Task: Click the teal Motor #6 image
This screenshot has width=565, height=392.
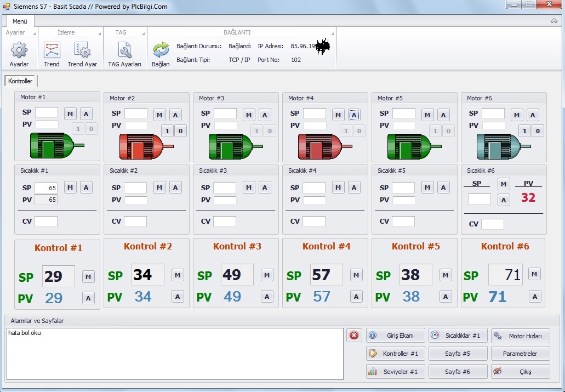Action: [504, 146]
